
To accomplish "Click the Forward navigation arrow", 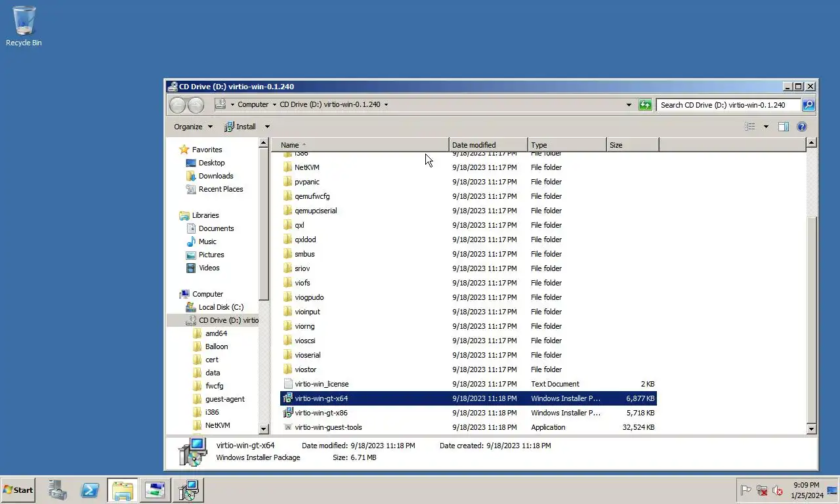I will [x=196, y=104].
